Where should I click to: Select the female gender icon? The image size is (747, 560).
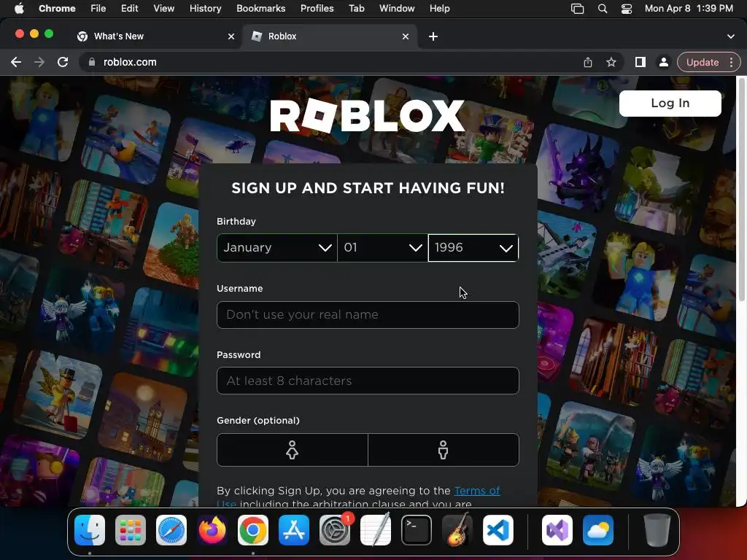292,449
